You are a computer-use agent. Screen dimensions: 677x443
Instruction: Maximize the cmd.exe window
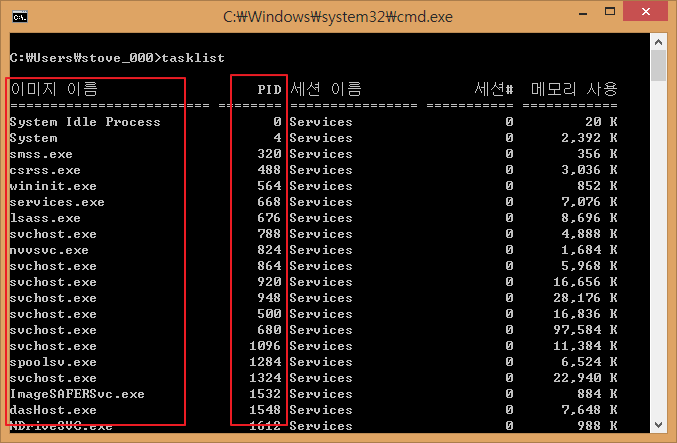pyautogui.click(x=610, y=12)
